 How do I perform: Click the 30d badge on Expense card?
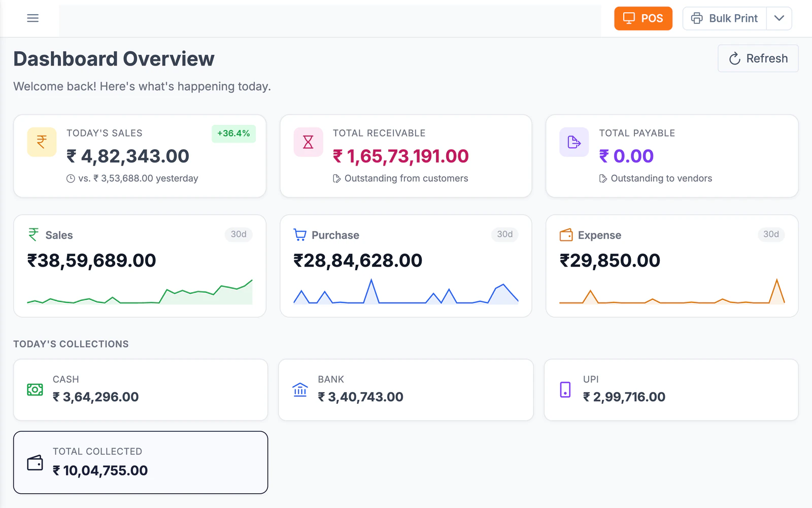pyautogui.click(x=771, y=234)
